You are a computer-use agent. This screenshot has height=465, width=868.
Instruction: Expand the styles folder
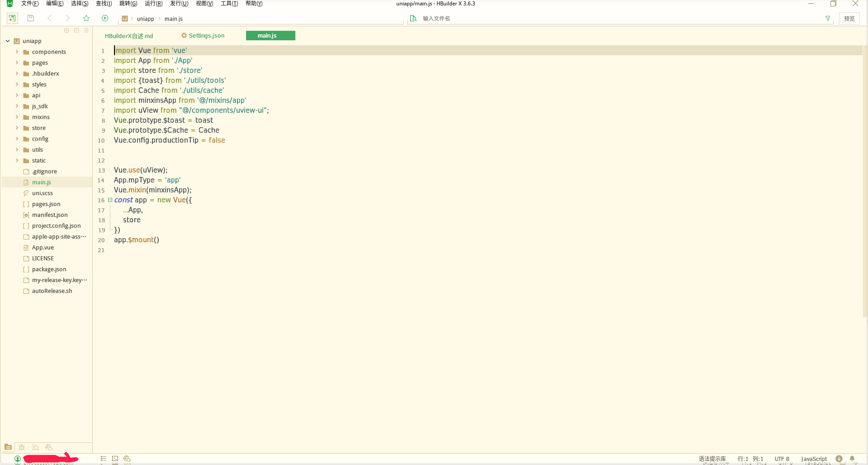coord(17,84)
